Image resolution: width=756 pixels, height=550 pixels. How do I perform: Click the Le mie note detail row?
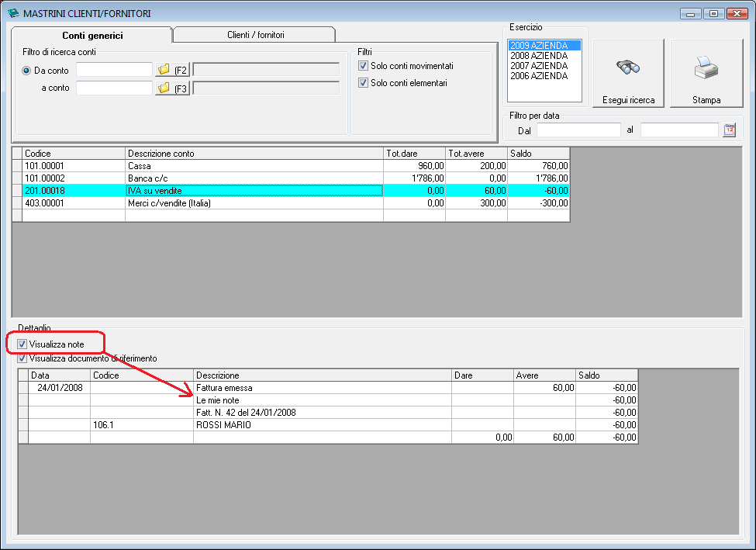(x=328, y=400)
